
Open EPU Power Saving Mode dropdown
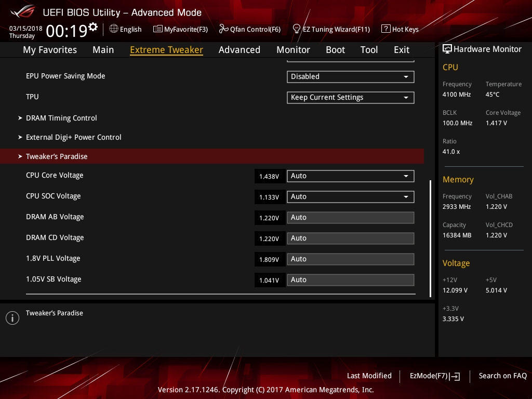pos(350,76)
